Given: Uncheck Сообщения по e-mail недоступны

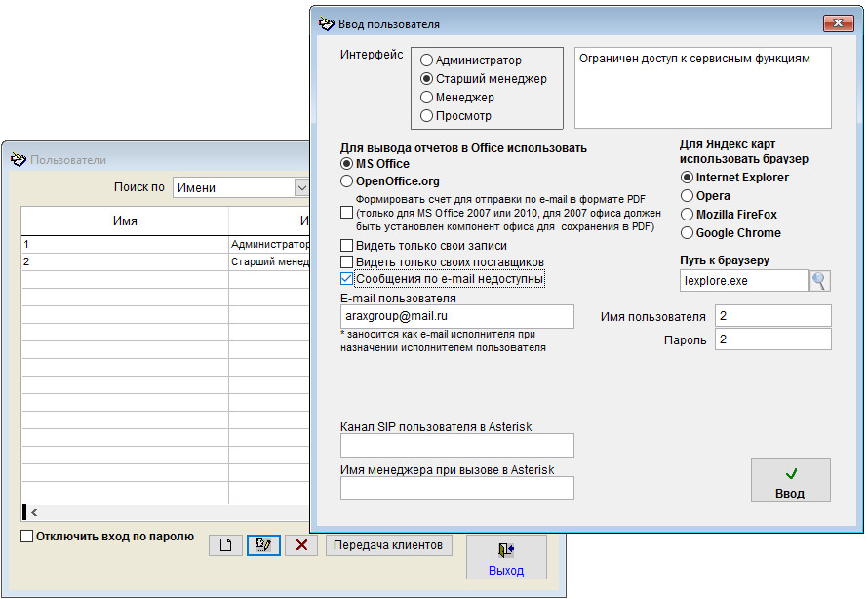Looking at the screenshot, I should pos(346,278).
